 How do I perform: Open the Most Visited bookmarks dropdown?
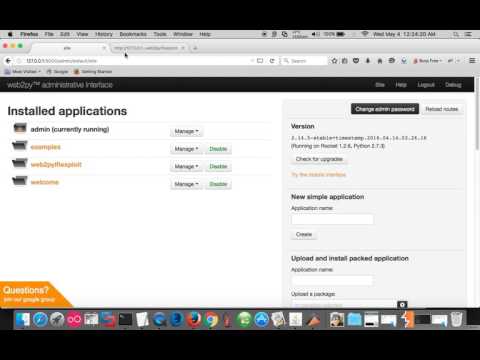click(23, 72)
